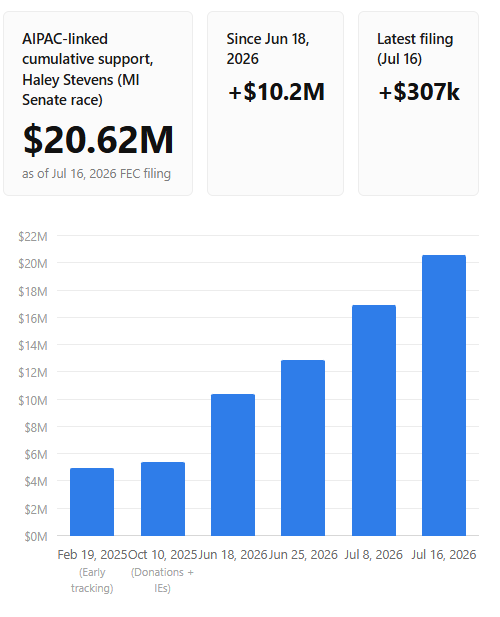Click the '(Early tracking)' sublabel

point(92,580)
